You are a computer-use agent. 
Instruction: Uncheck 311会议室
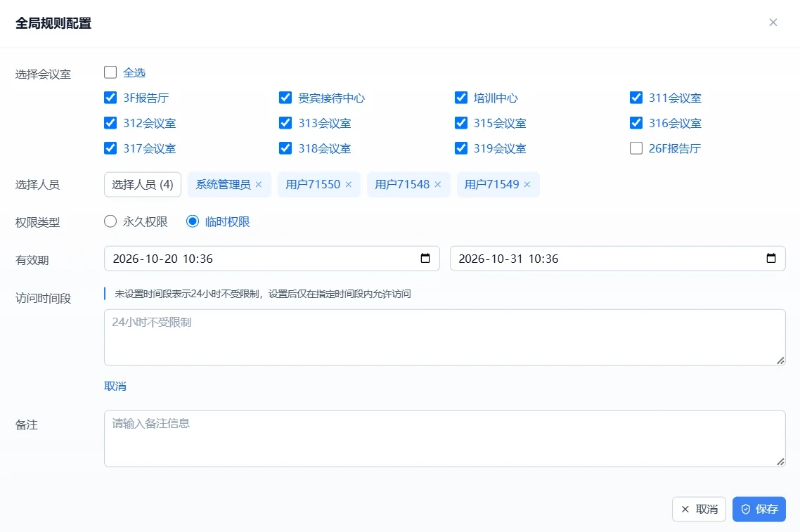(636, 98)
